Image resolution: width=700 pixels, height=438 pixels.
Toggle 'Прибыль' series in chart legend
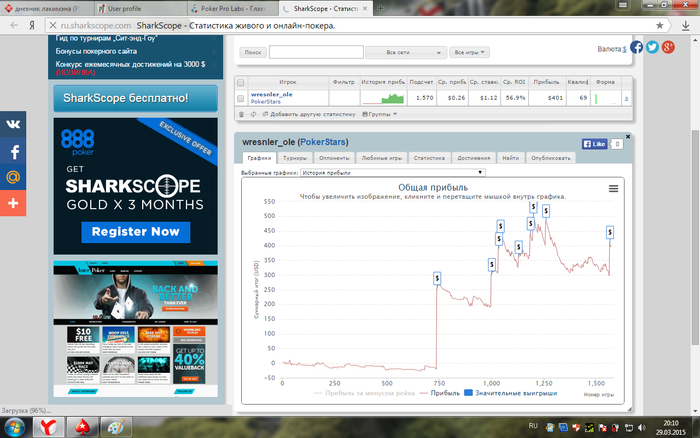point(440,393)
